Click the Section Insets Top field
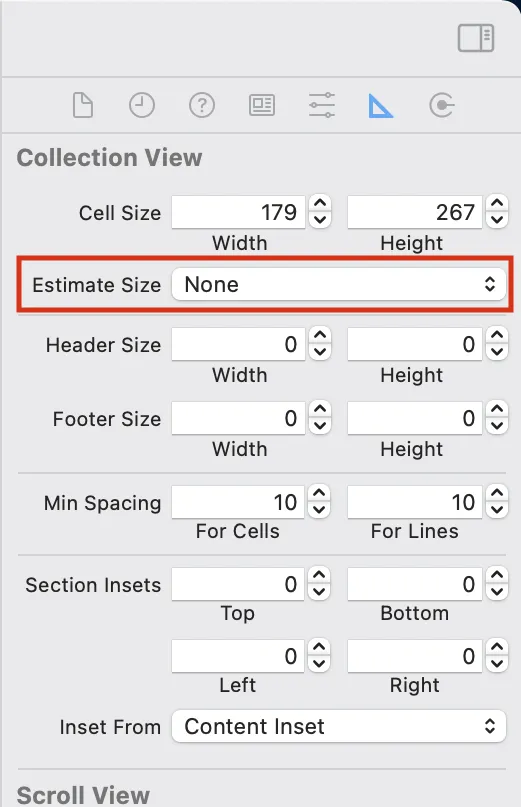Image resolution: width=521 pixels, height=807 pixels. [238, 584]
